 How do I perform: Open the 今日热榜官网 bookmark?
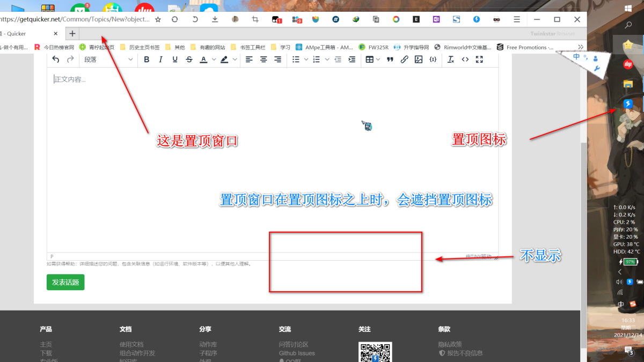(x=54, y=47)
